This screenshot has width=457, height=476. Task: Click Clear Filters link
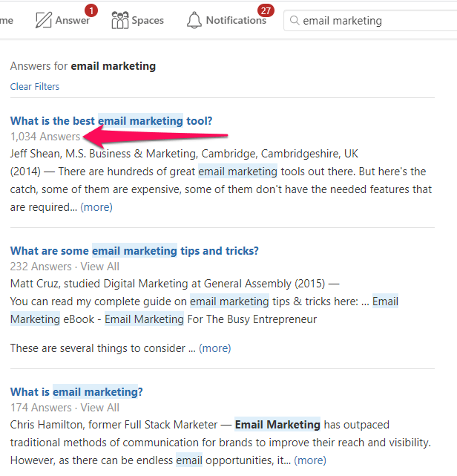point(35,86)
